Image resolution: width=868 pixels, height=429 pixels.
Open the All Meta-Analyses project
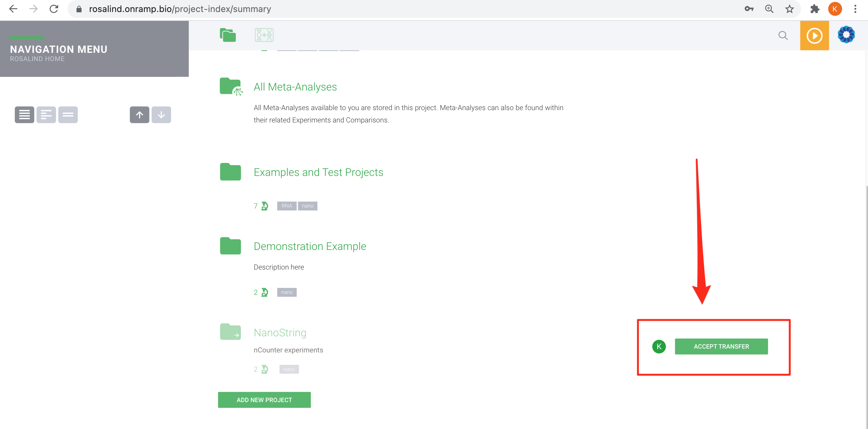295,87
